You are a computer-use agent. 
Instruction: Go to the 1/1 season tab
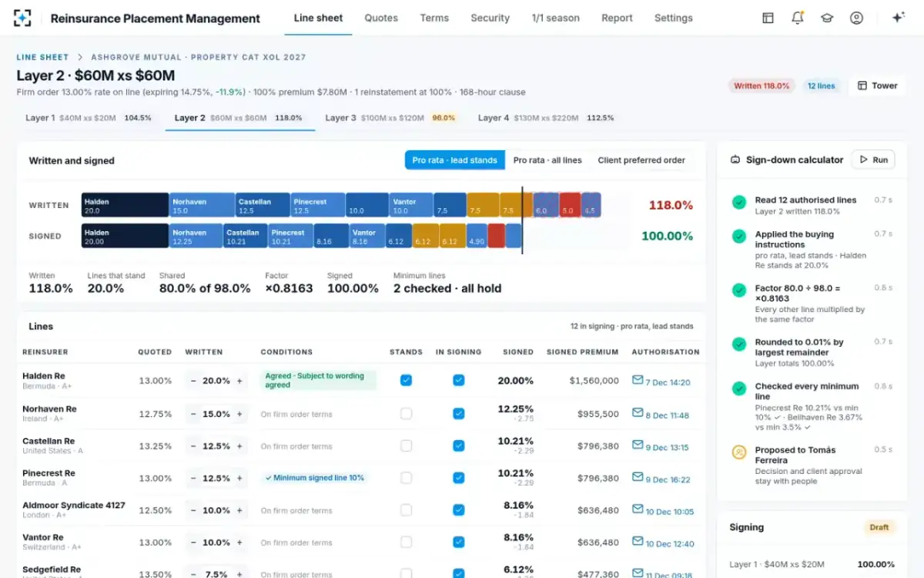coord(555,18)
